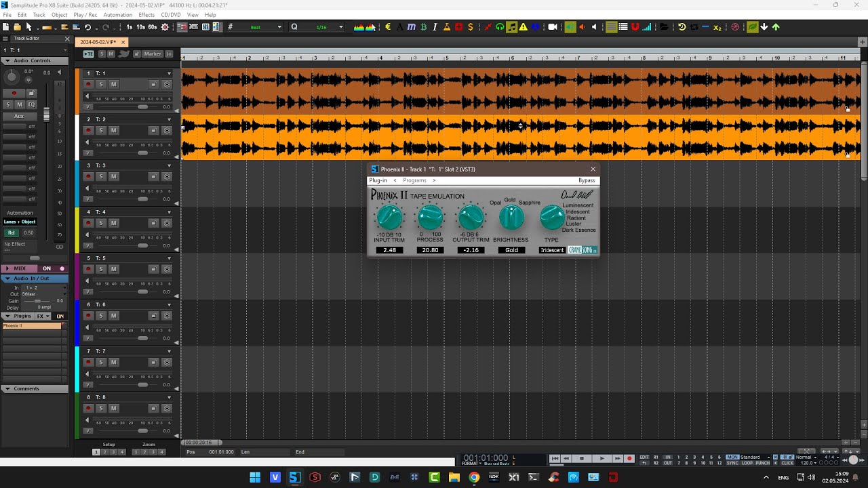Screen dimensions: 868x488
Task: Open the 1/16 quantize dropdown
Action: coord(340,27)
